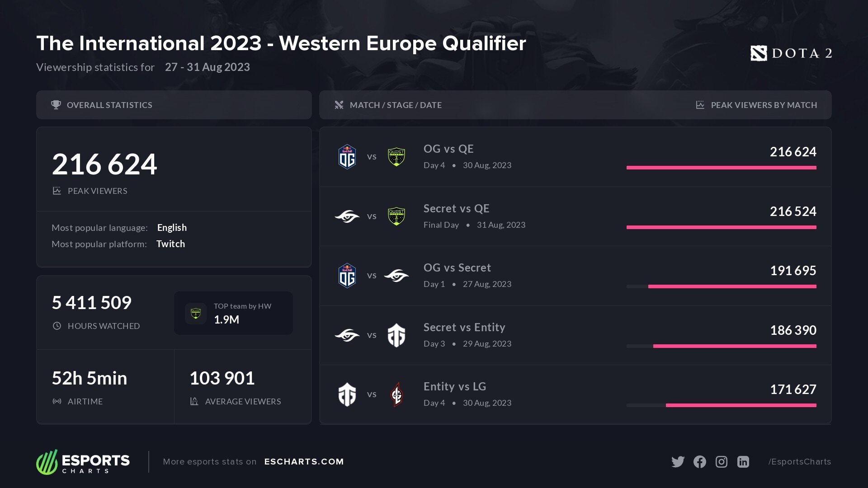The height and width of the screenshot is (488, 868).
Task: Open the LinkedIn icon link
Action: tap(743, 462)
